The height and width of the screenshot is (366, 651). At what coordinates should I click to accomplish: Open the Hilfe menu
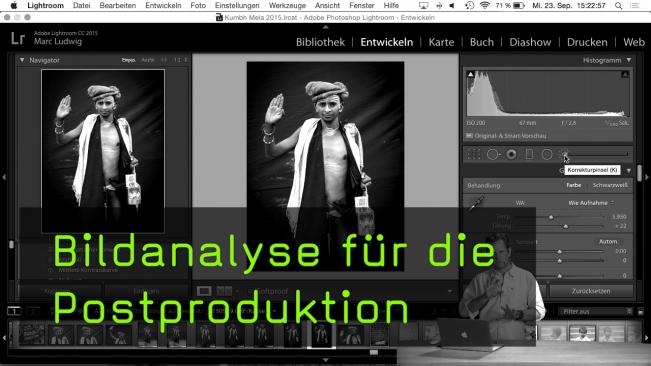tap(391, 5)
